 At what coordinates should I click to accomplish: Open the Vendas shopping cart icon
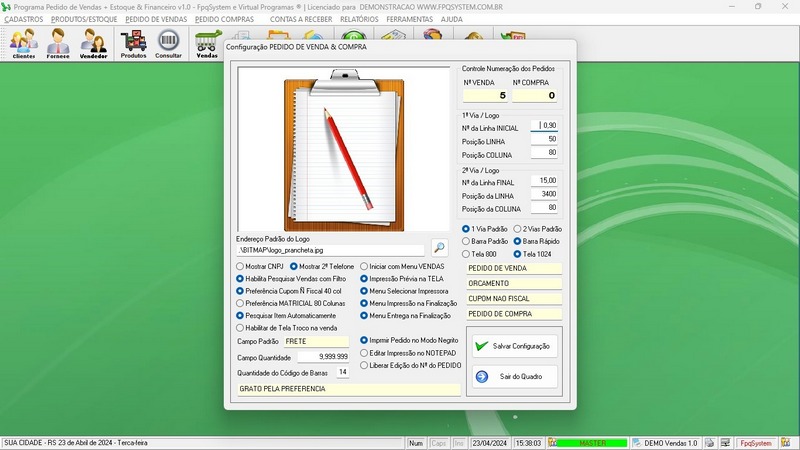click(x=207, y=43)
